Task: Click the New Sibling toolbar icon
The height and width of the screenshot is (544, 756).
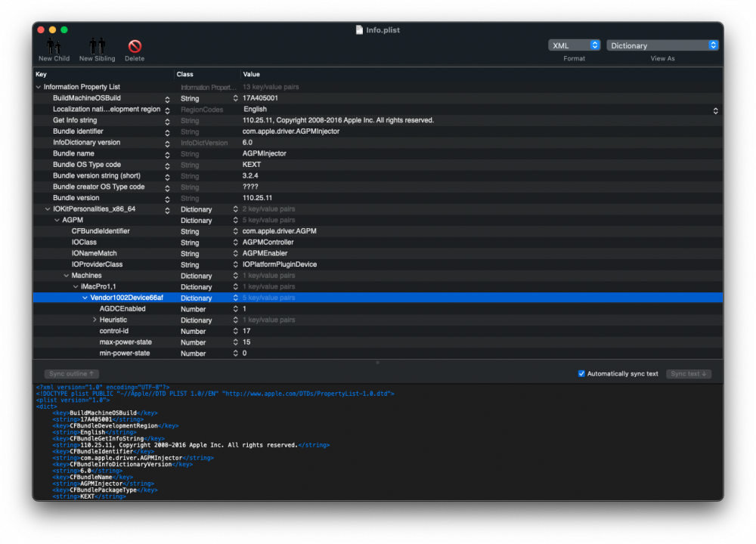Action: [97, 46]
